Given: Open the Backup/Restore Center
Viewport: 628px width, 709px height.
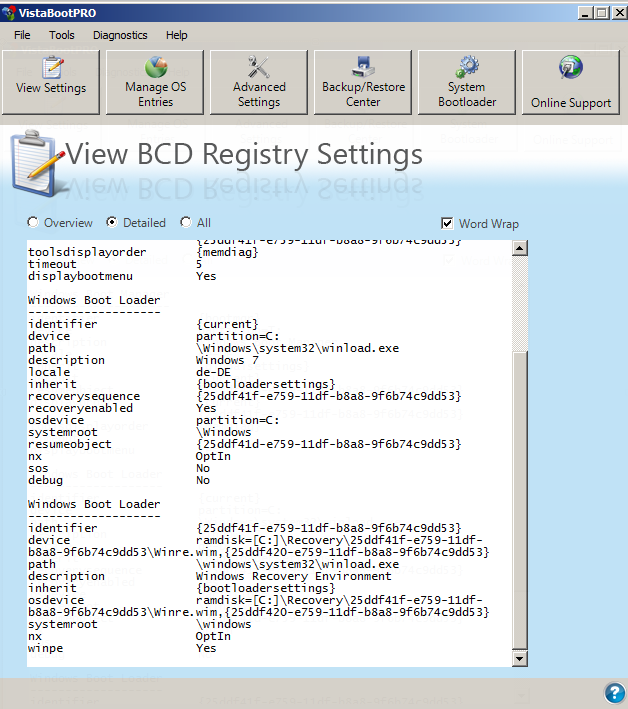Looking at the screenshot, I should pyautogui.click(x=363, y=82).
